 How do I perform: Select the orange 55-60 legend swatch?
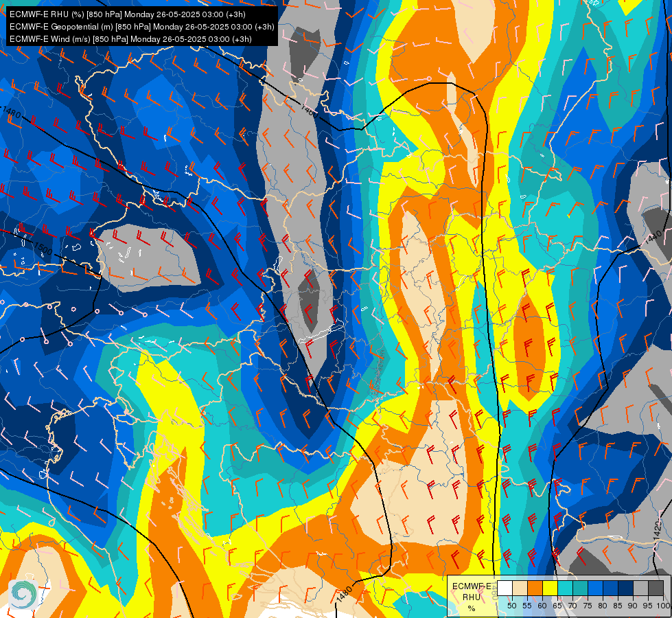click(535, 588)
